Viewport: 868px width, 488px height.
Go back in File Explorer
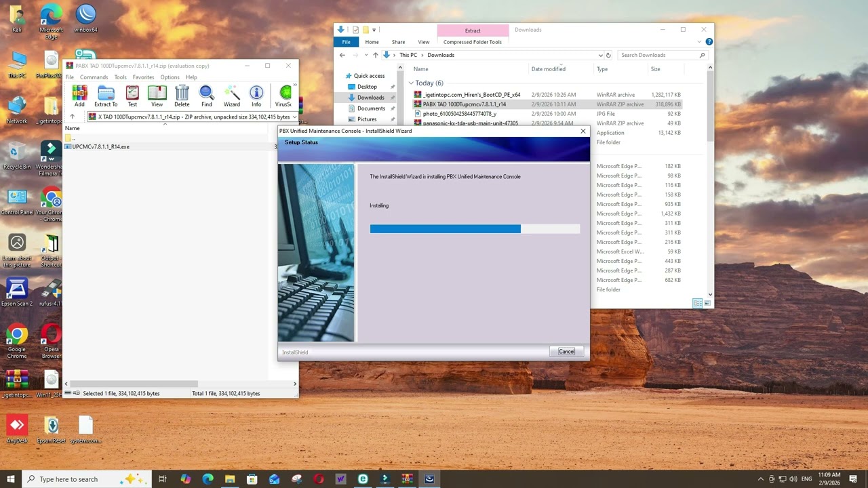pyautogui.click(x=342, y=55)
